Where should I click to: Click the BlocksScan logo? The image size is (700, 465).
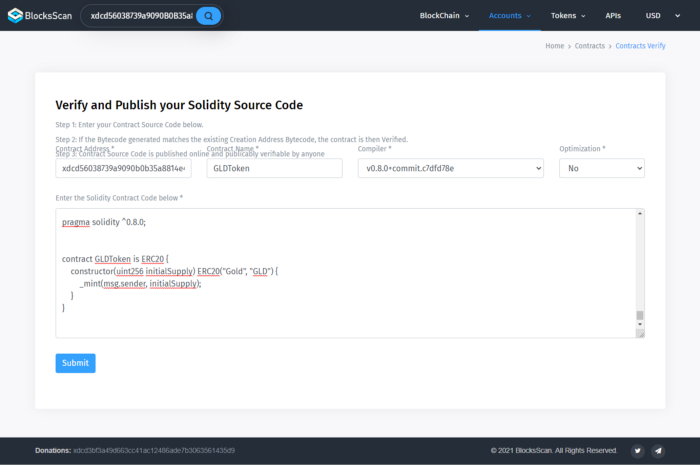coord(38,16)
